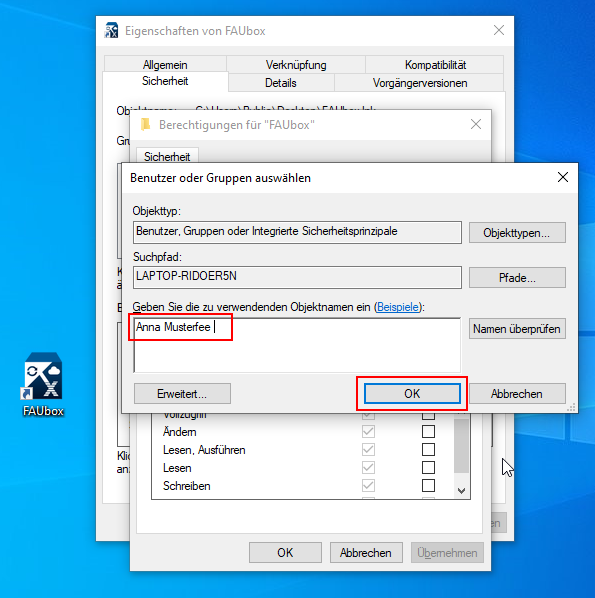The width and height of the screenshot is (595, 598).
Task: Click Namen überprüfen to verify name
Action: point(517,329)
